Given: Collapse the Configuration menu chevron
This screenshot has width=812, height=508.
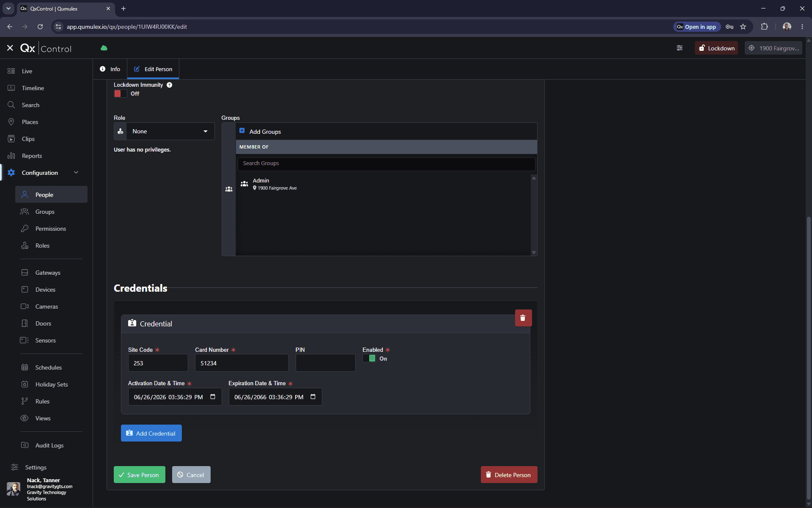Looking at the screenshot, I should coord(76,172).
